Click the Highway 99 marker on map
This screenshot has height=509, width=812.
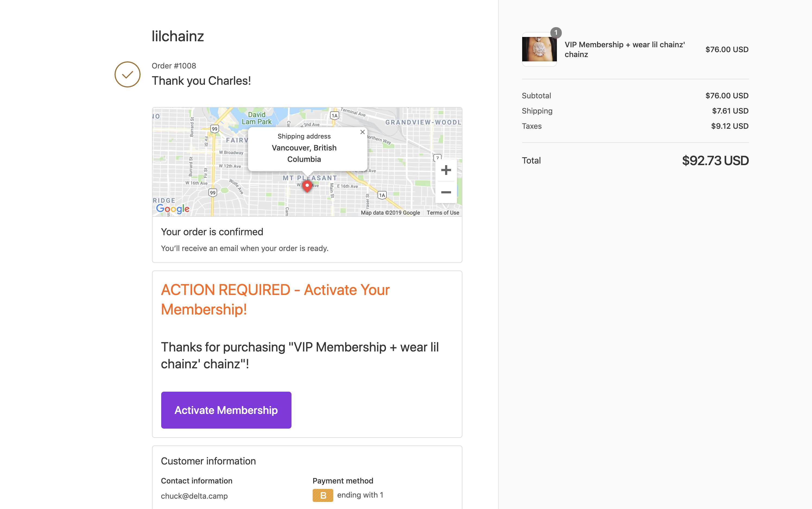[x=214, y=129]
